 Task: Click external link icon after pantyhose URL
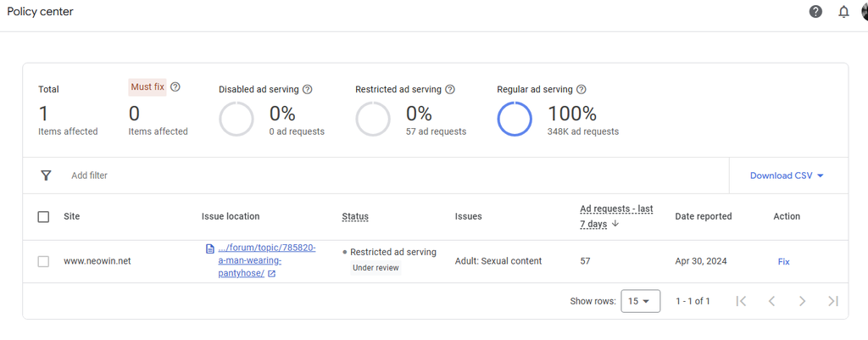(271, 274)
